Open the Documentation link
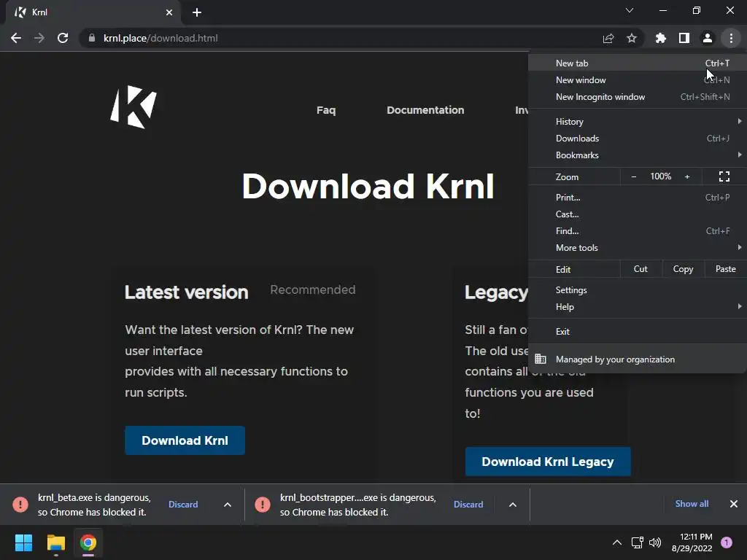The image size is (747, 560). [425, 110]
